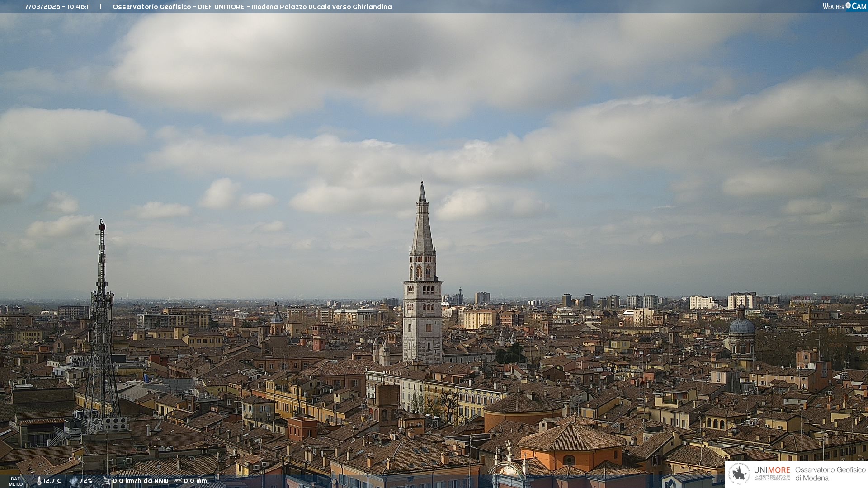
Task: Click the wind vane anemometer icon
Action: pos(107,481)
